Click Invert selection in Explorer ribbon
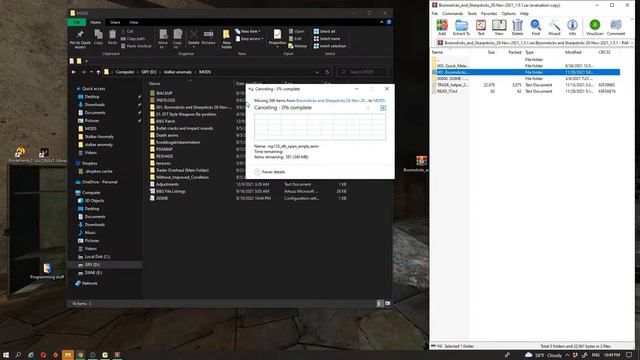 pyautogui.click(x=330, y=46)
